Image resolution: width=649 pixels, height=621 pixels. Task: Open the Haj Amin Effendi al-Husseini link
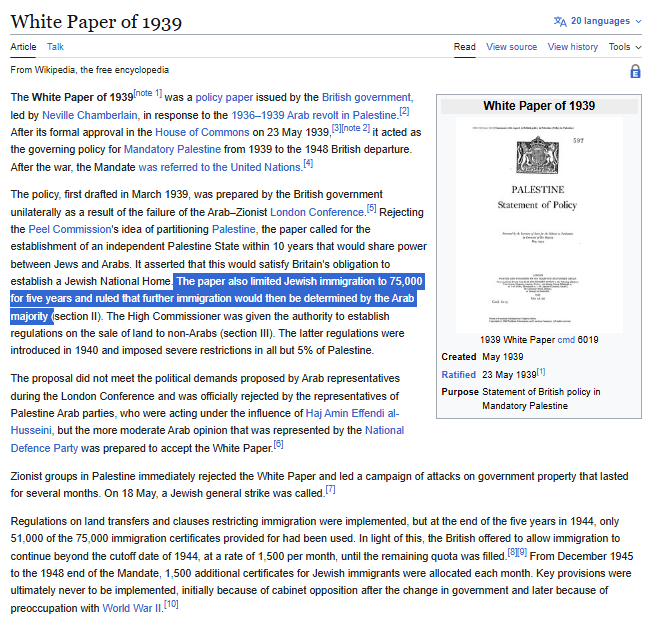point(352,413)
